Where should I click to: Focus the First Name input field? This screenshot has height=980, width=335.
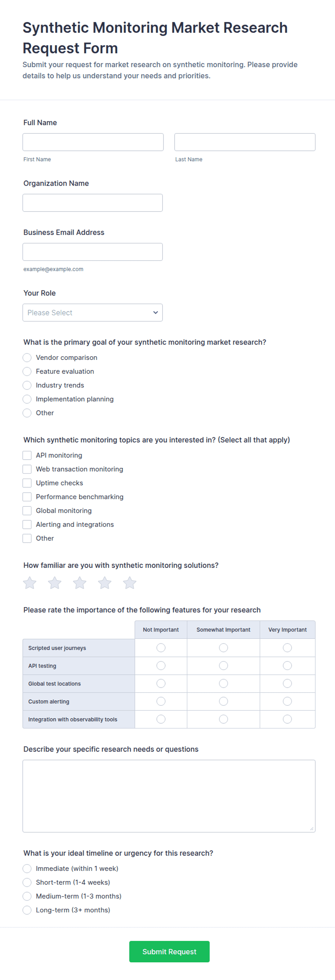93,142
